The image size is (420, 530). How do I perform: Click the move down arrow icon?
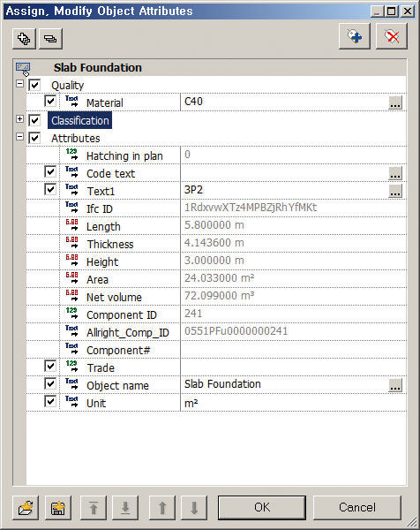coord(194,508)
